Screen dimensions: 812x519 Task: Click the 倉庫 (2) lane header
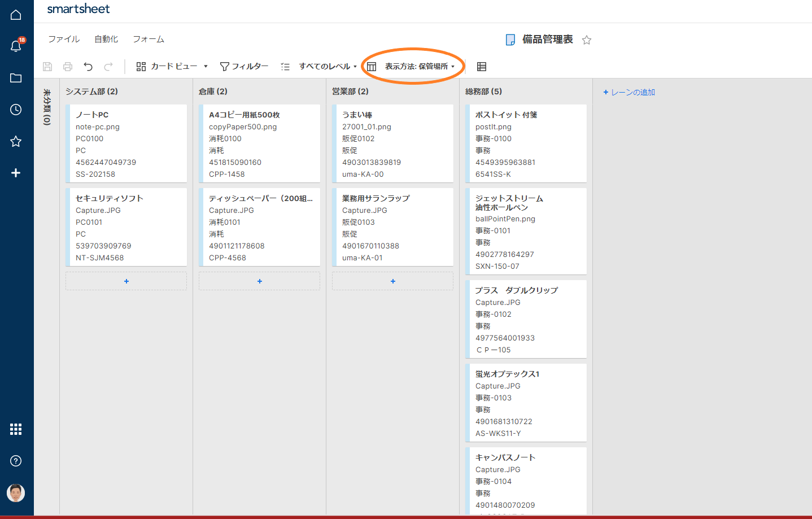213,91
